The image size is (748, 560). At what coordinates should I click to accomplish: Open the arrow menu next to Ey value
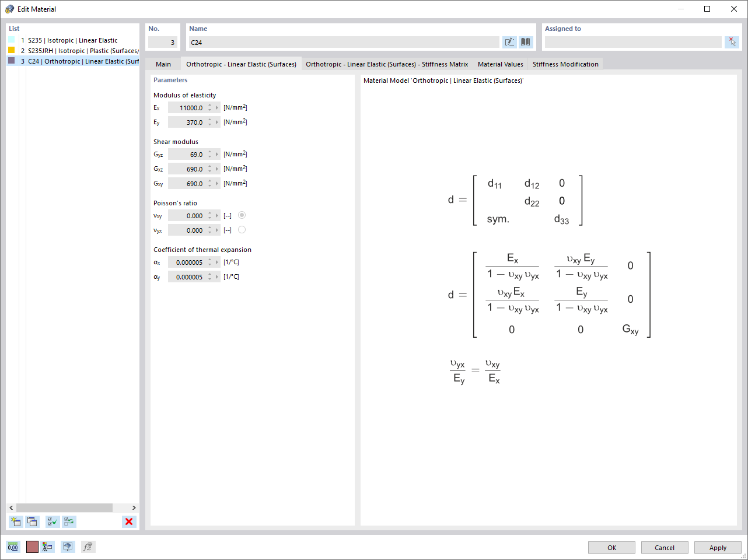[217, 123]
